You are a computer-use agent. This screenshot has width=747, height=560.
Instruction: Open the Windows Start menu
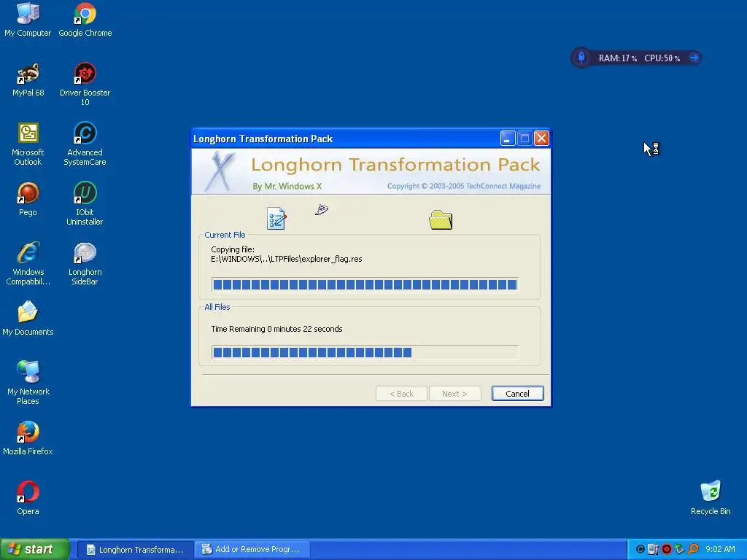pos(35,549)
